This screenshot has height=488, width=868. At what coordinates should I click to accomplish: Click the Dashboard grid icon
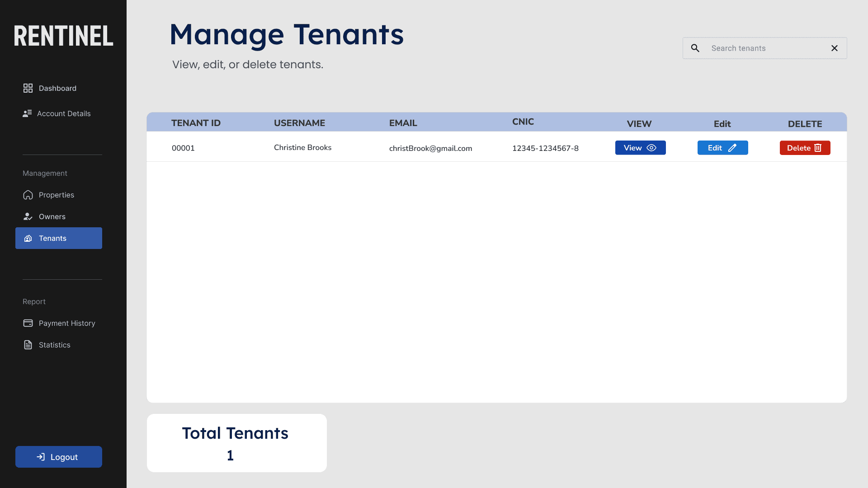[28, 88]
